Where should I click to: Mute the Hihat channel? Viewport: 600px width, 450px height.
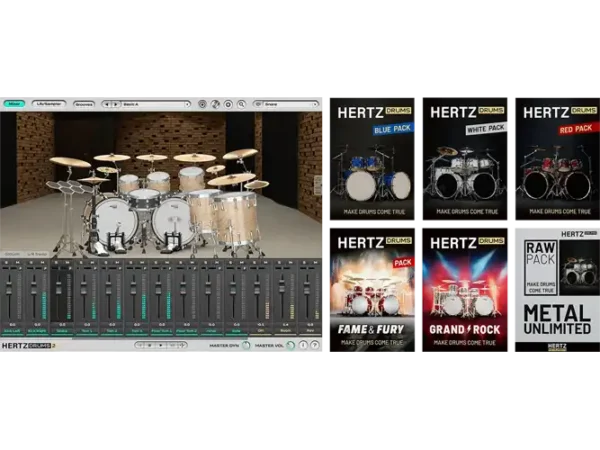click(217, 262)
